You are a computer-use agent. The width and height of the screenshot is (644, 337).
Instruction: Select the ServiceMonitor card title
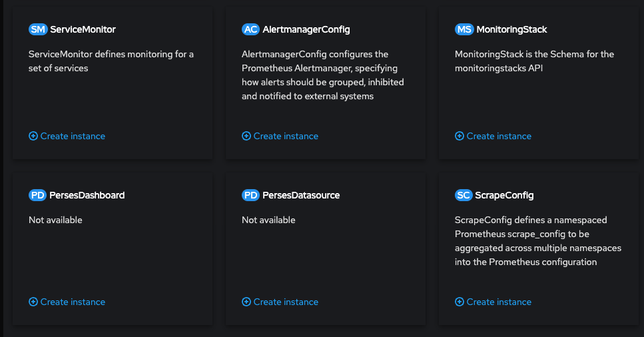[83, 29]
